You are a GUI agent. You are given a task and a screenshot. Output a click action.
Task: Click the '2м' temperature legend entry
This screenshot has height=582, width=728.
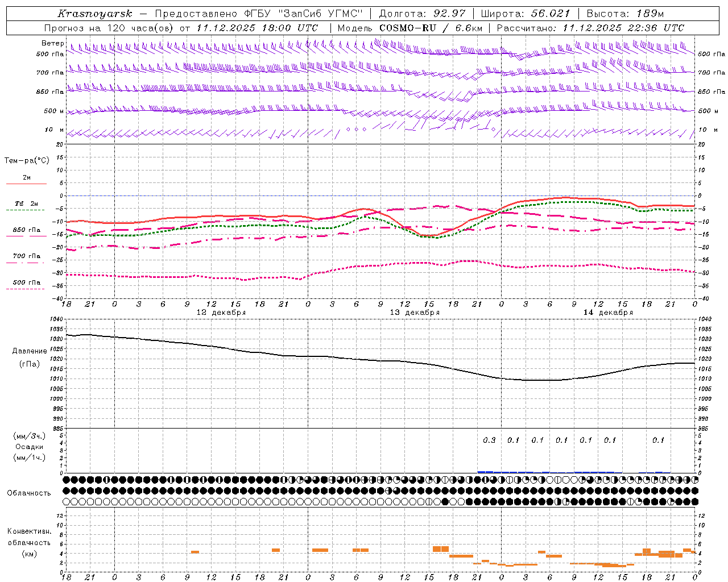point(27,177)
